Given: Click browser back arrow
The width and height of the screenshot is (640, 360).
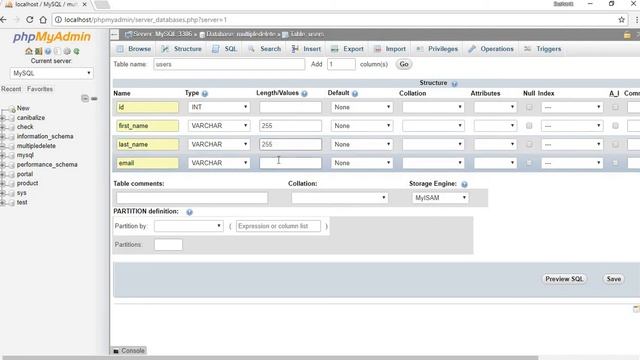Looking at the screenshot, I should pyautogui.click(x=3, y=20).
